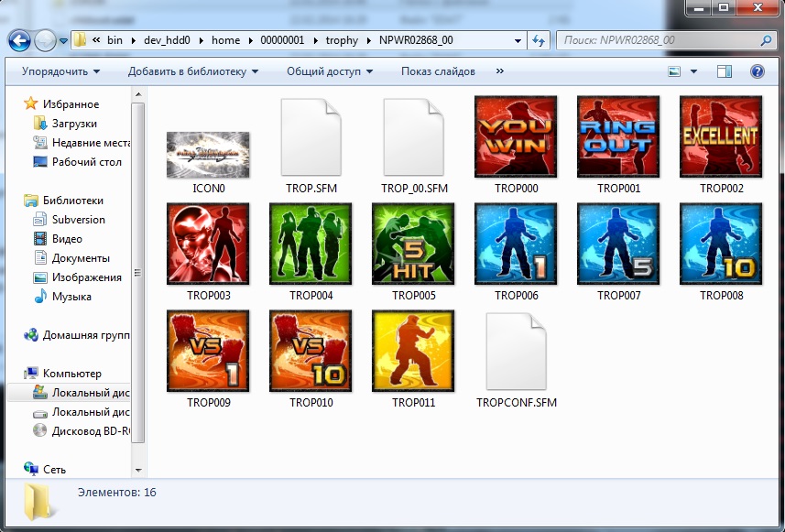
Task: Click the ICON0 image file
Action: [x=208, y=154]
